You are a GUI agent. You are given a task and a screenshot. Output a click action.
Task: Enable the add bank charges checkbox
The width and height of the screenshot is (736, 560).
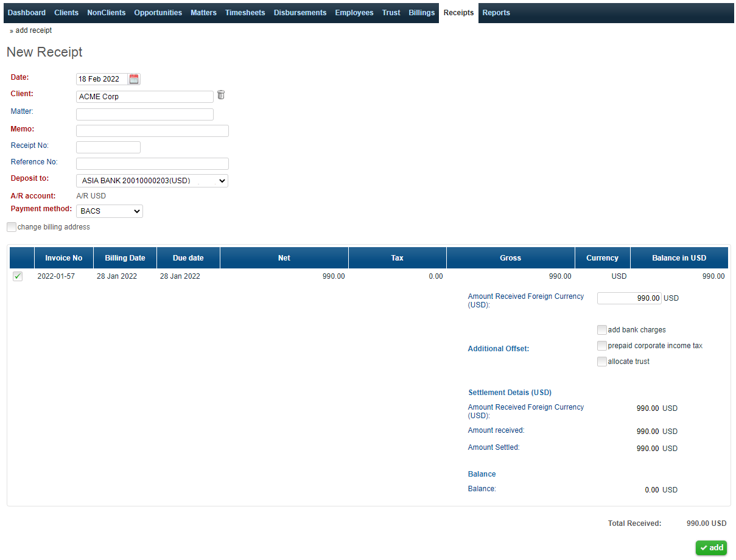[x=602, y=330]
